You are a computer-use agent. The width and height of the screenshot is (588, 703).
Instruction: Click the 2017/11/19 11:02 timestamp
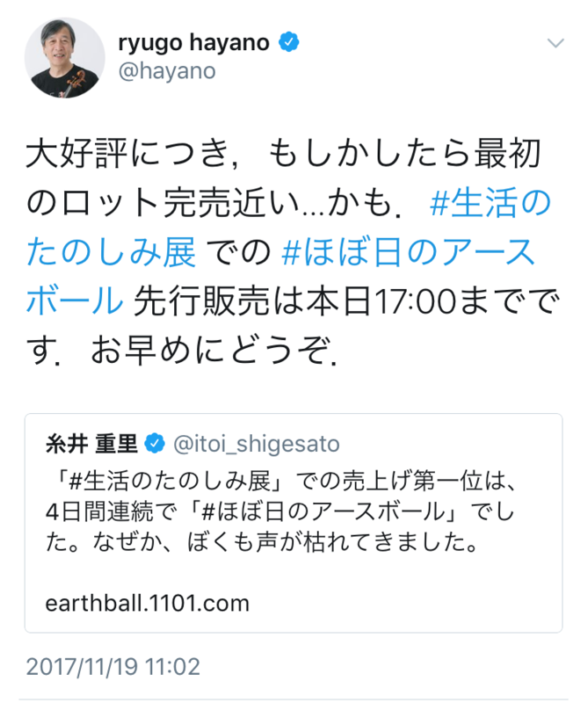coord(113,666)
